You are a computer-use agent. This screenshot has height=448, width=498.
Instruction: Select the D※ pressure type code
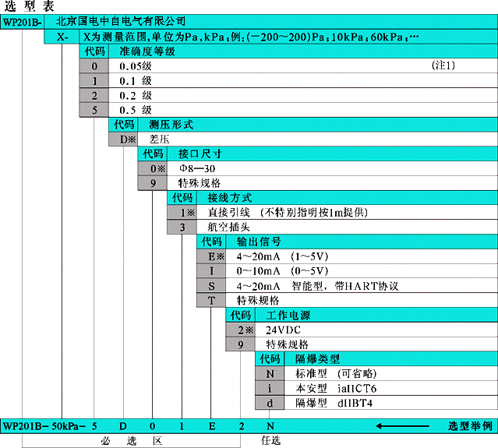pyautogui.click(x=124, y=139)
